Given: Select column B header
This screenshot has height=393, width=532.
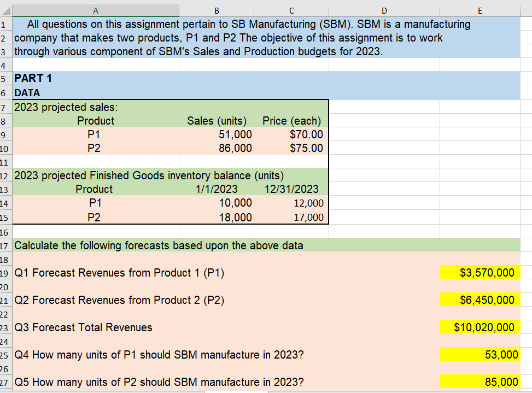Looking at the screenshot, I should (x=217, y=10).
